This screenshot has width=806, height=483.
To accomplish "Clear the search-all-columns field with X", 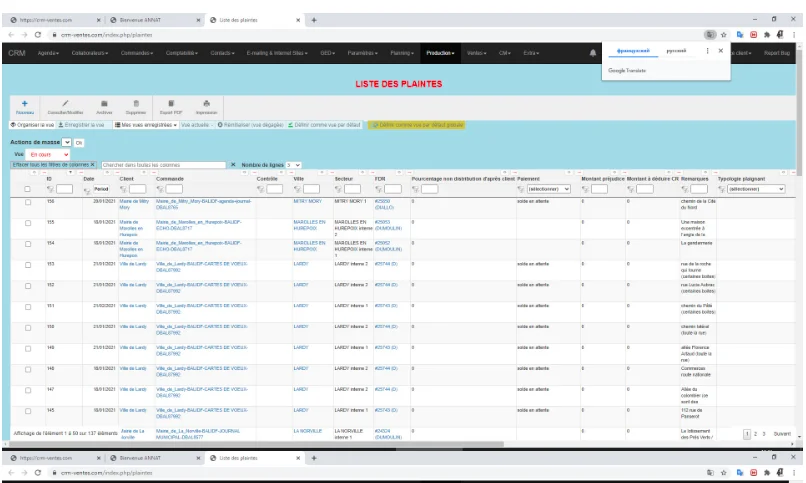I will pos(233,164).
